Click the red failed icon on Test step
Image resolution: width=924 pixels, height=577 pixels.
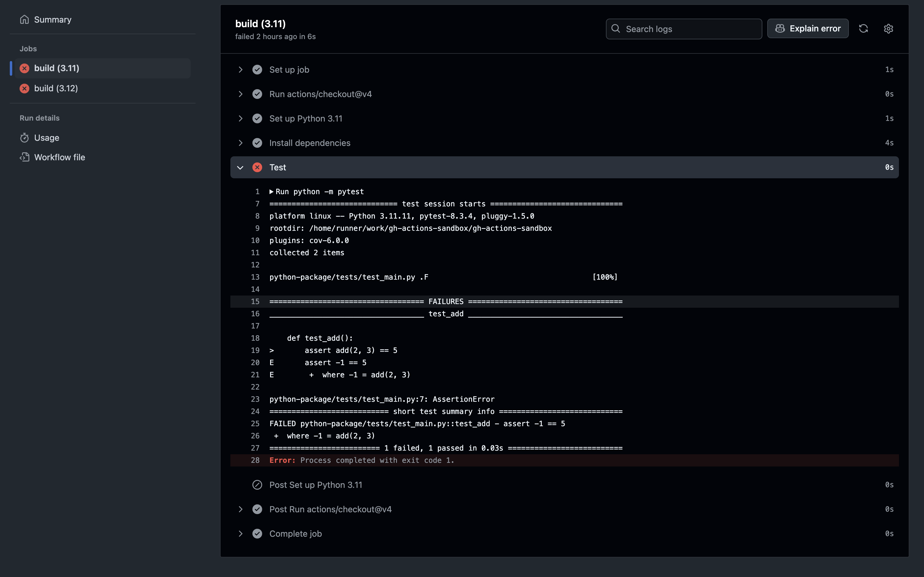[257, 168]
